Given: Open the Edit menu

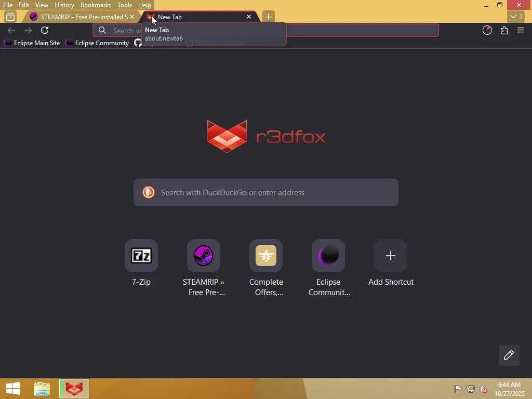Looking at the screenshot, I should [23, 5].
